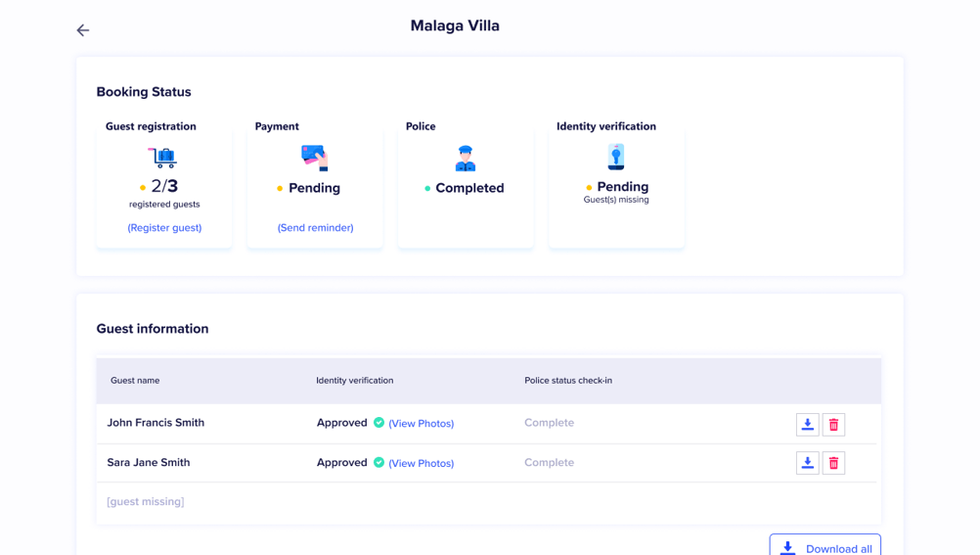
Task: Download Sara Jane Smith's guest data
Action: point(807,463)
